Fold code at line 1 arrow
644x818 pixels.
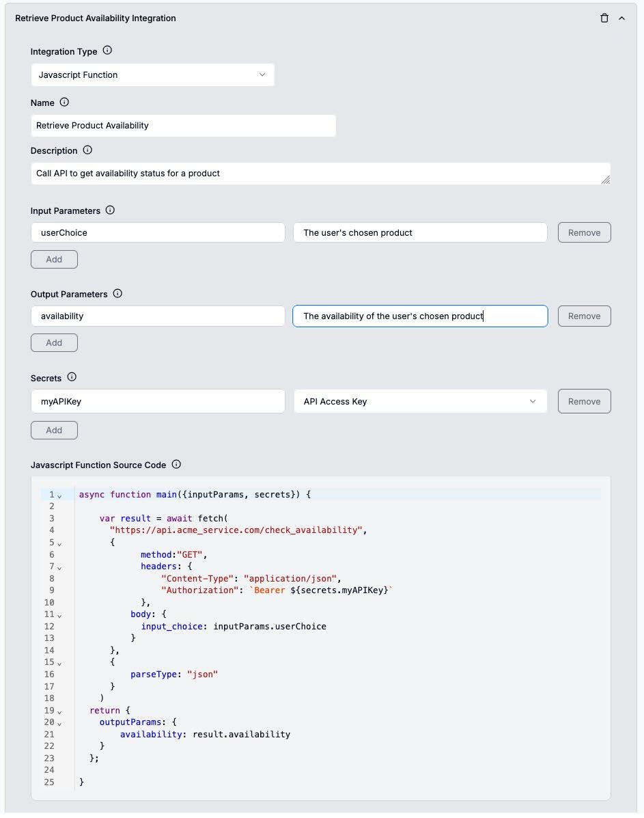tap(59, 495)
